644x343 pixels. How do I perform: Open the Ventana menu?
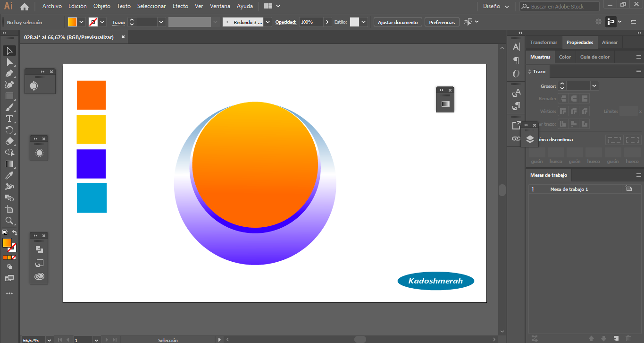pyautogui.click(x=220, y=7)
